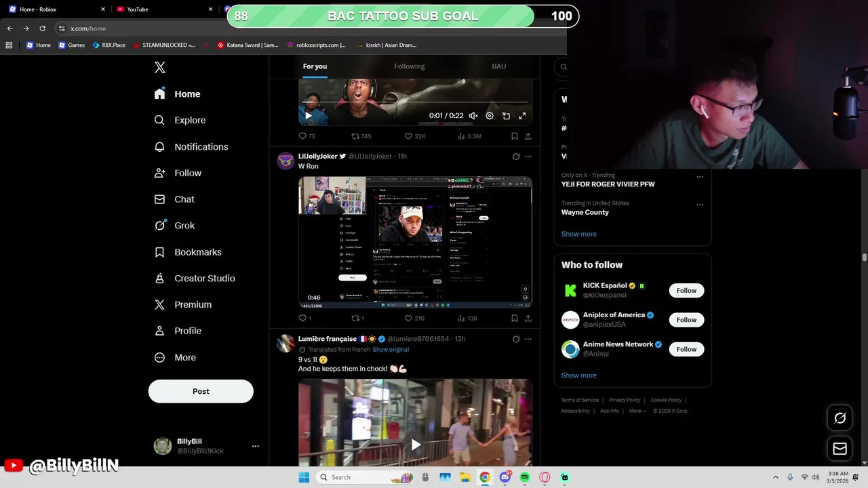This screenshot has width=868, height=488.
Task: Open more options on LilJollyJoker's post
Action: (x=528, y=157)
